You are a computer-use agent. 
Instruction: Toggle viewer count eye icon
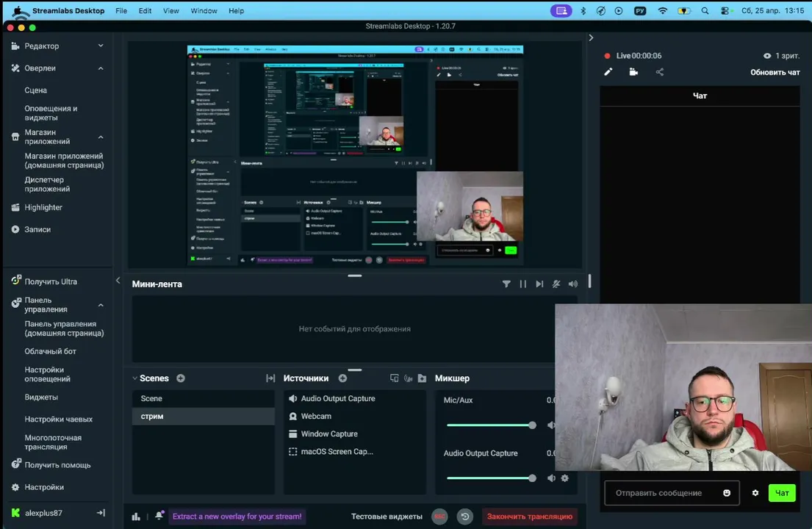(767, 56)
